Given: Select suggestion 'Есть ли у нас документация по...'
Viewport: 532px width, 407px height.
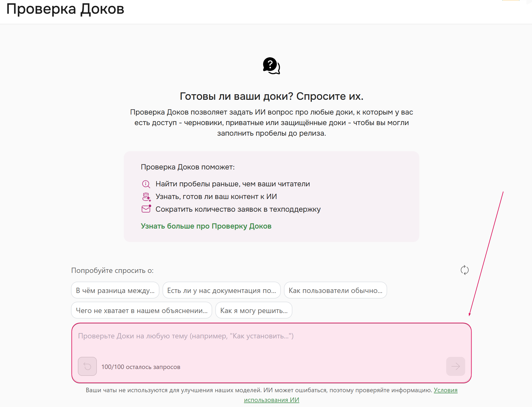Looking at the screenshot, I should click(222, 290).
